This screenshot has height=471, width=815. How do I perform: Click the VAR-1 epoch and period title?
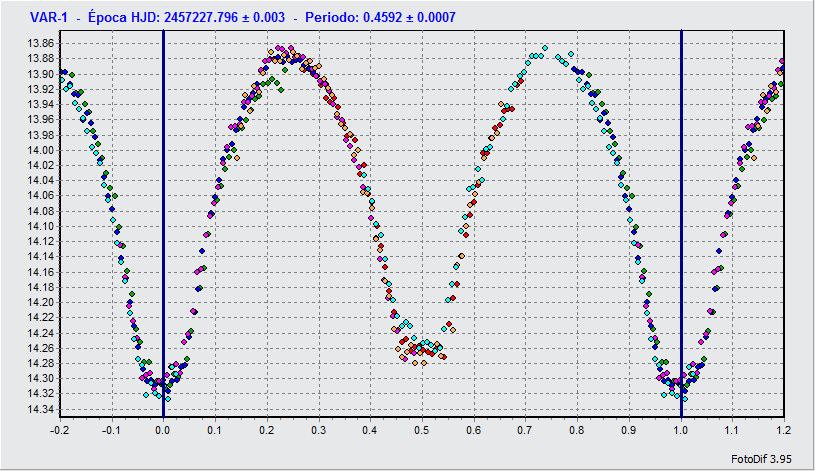(x=243, y=17)
